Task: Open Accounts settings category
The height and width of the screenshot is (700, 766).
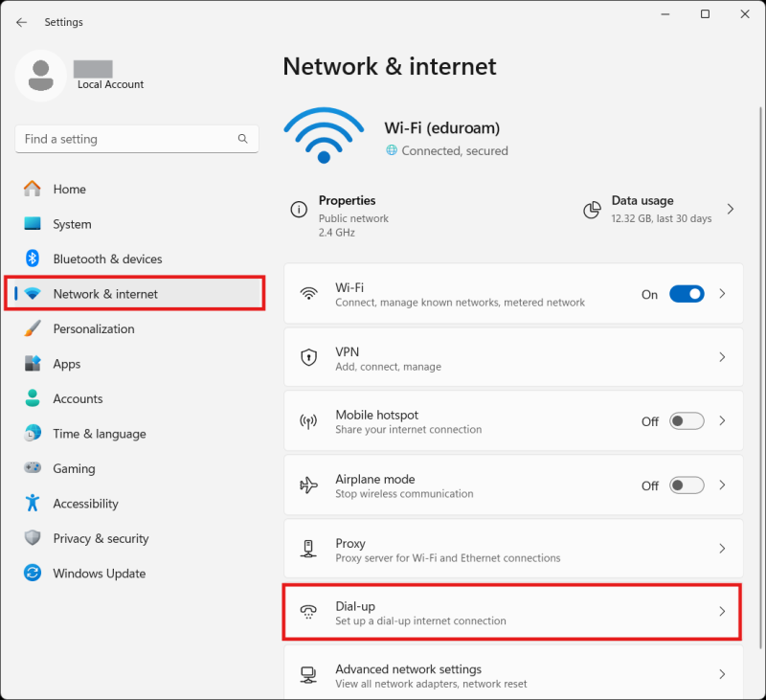Action: (135, 398)
